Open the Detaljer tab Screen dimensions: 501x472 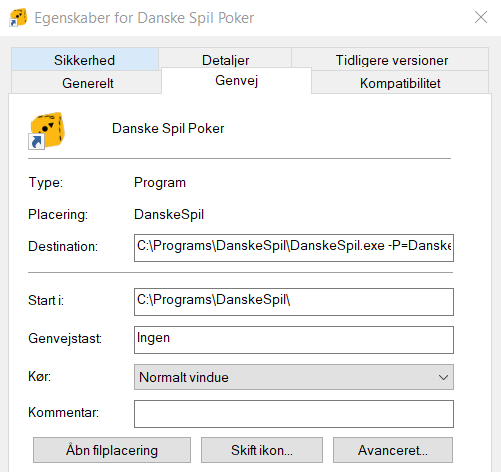click(x=225, y=59)
